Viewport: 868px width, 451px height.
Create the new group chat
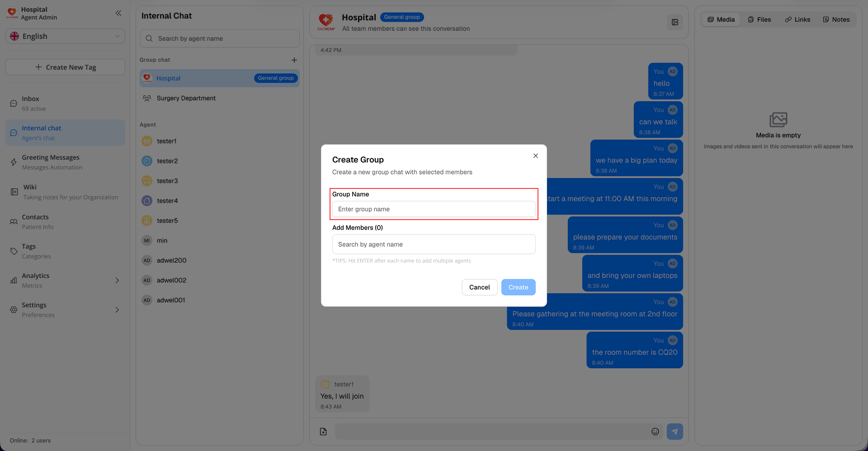(518, 287)
